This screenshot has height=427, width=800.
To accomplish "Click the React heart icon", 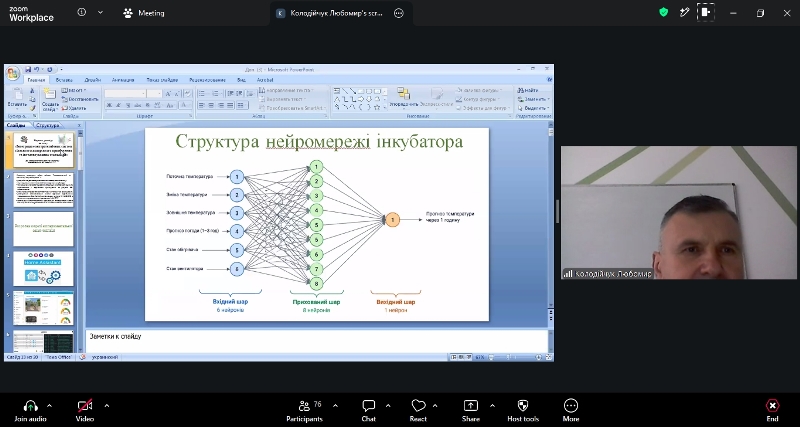I will coord(418,406).
